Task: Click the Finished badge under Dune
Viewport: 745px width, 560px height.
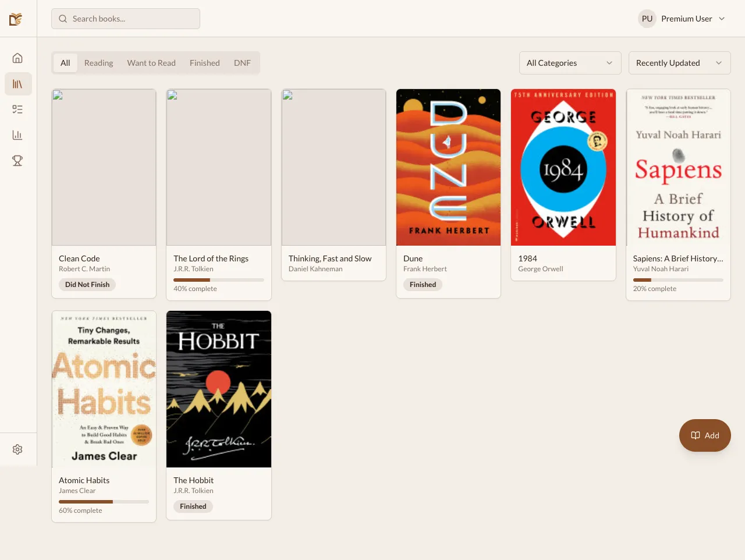Action: tap(423, 285)
